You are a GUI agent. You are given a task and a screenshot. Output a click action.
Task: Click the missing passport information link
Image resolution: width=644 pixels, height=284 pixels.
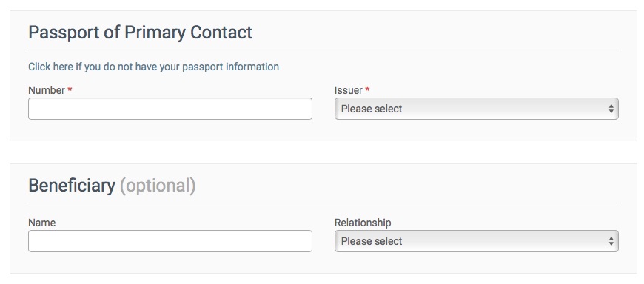tap(154, 67)
